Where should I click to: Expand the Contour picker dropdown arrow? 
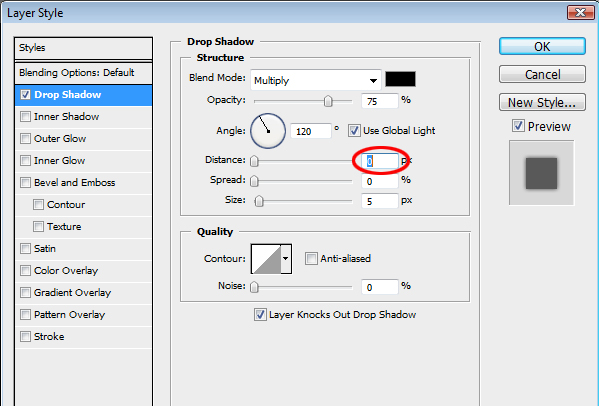click(x=286, y=259)
